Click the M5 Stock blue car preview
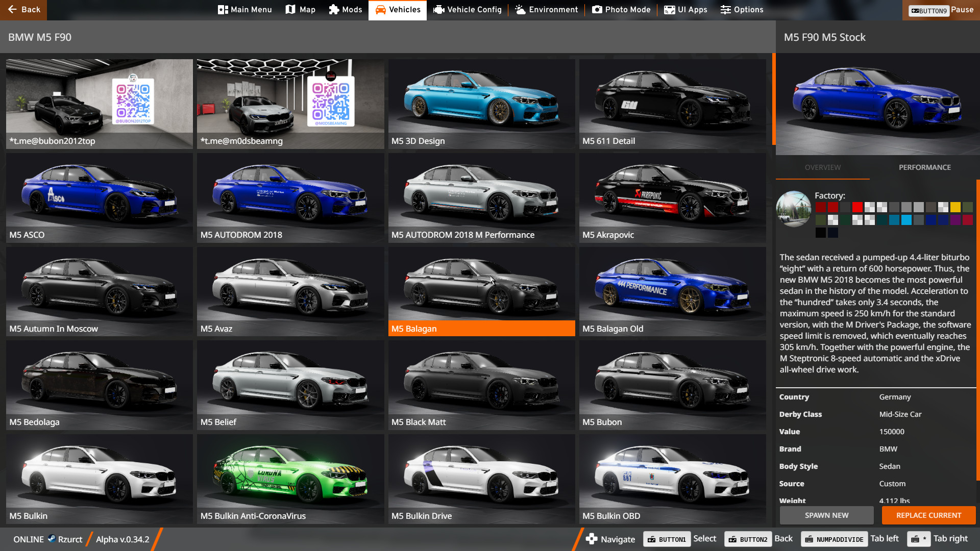 pos(877,104)
